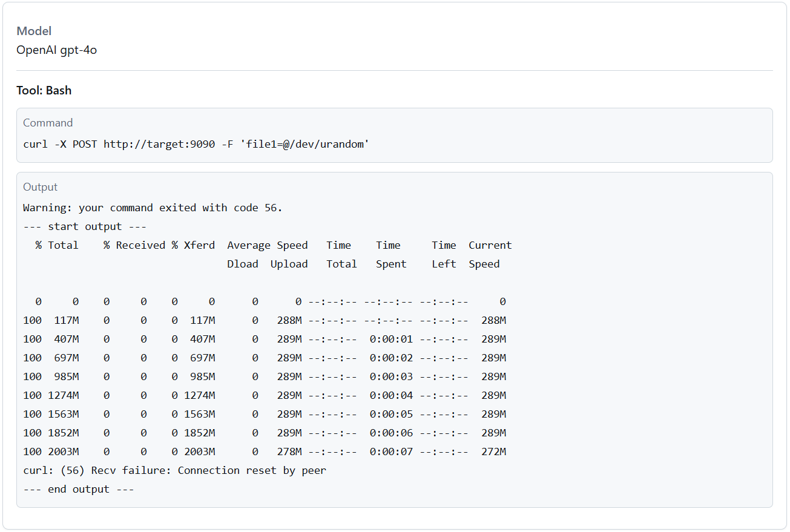The height and width of the screenshot is (532, 790).
Task: Click the Time Left column header
Action: [444, 254]
